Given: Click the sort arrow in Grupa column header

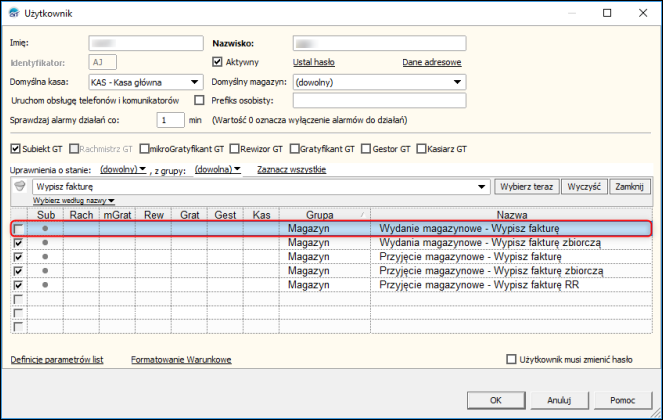Looking at the screenshot, I should [x=359, y=214].
